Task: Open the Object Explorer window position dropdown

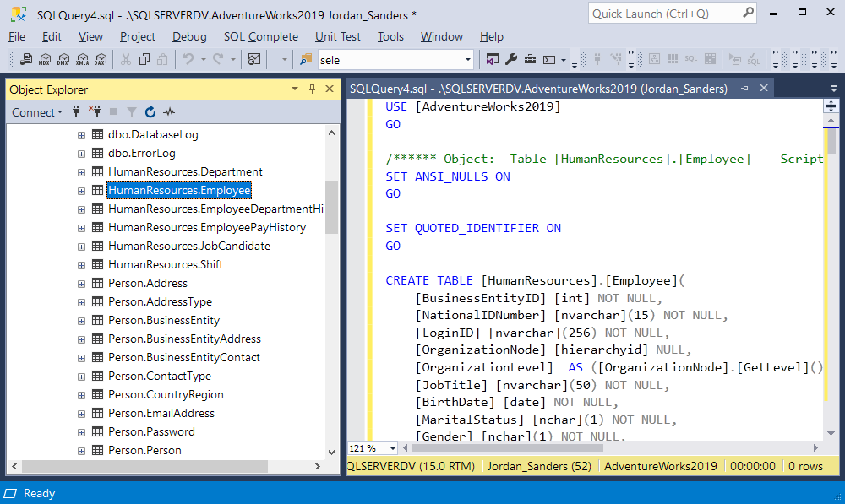Action: coord(295,89)
